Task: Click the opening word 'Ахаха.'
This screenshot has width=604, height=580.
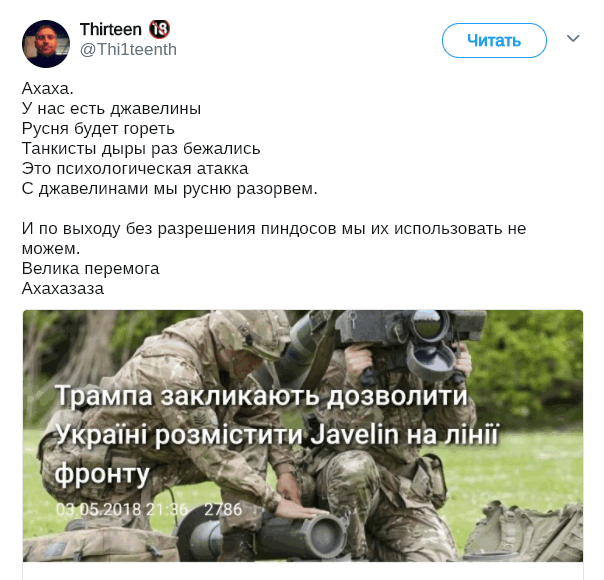Action: pyautogui.click(x=47, y=89)
